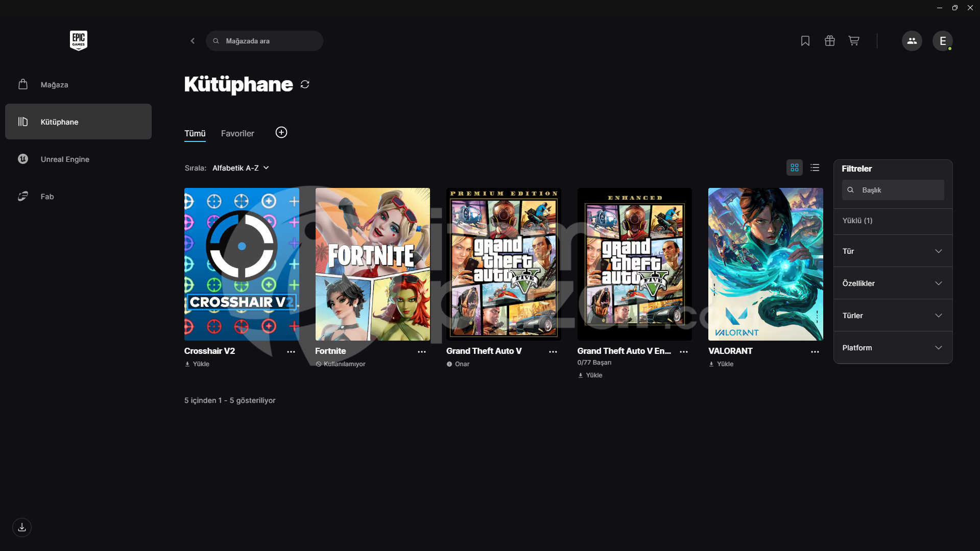
Task: Click the Başlık filter field
Action: click(893, 190)
